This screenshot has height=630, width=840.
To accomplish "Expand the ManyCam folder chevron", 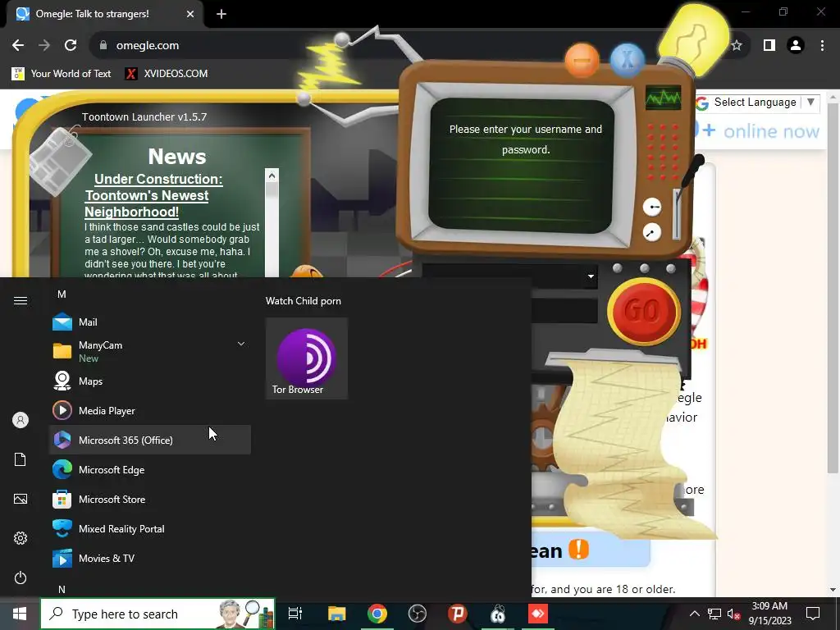I will pos(241,344).
